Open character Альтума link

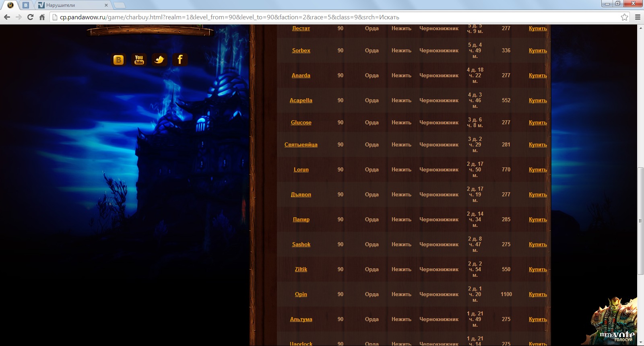[x=301, y=319]
